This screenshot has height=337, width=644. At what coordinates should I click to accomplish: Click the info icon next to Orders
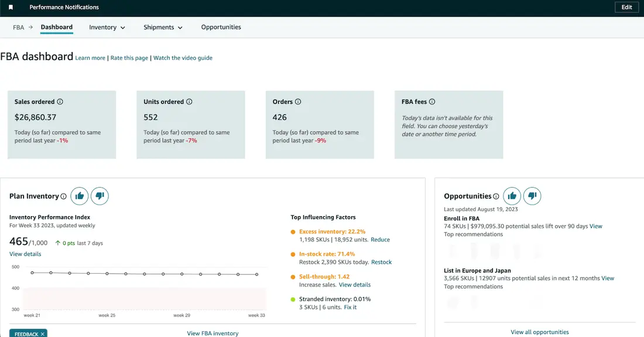point(298,101)
